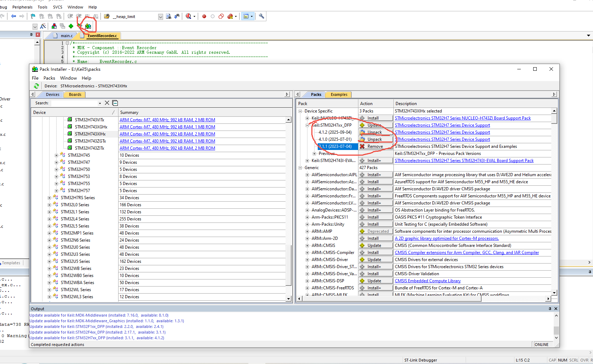This screenshot has height=364, width=593.
Task: Click the Navigate Backward blue arrow
Action: click(13, 16)
